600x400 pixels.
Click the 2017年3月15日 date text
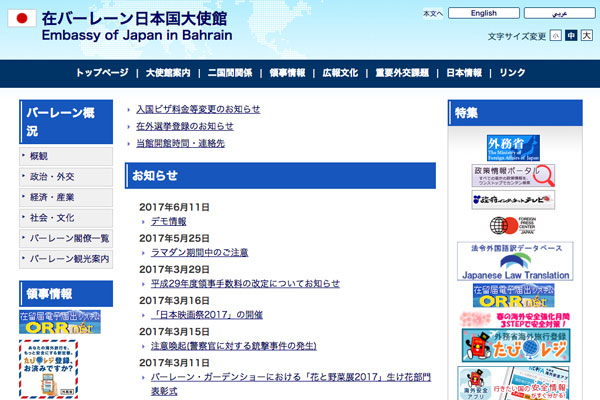[x=174, y=332]
